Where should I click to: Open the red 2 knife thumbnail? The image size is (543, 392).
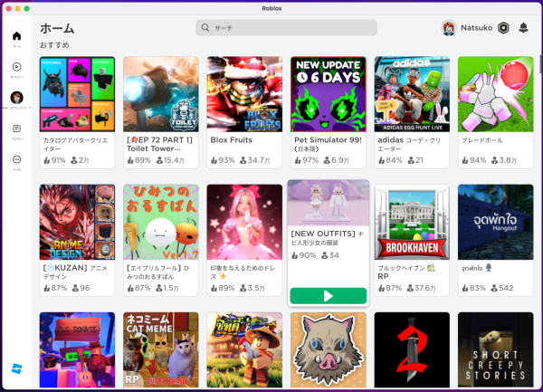tap(412, 349)
